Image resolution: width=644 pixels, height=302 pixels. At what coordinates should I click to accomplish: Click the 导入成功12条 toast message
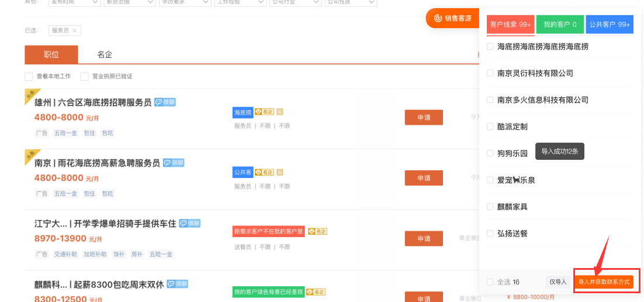560,152
